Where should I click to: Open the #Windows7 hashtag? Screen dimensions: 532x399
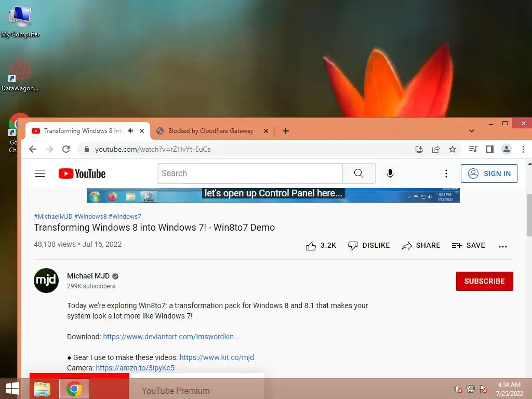pos(125,217)
